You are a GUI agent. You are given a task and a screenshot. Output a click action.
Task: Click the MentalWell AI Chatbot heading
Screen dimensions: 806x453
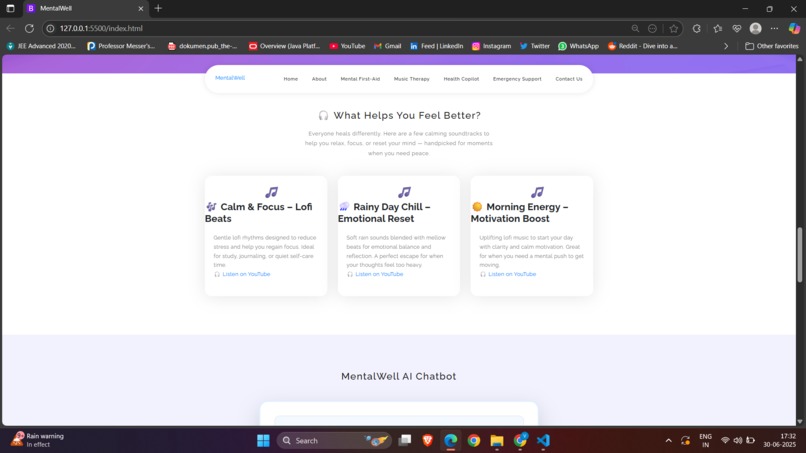(398, 376)
